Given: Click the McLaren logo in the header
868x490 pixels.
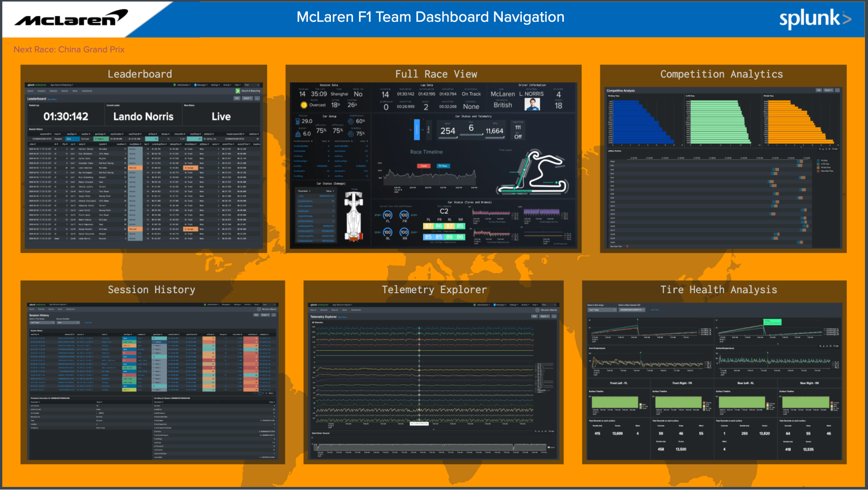Looking at the screenshot, I should [x=71, y=18].
